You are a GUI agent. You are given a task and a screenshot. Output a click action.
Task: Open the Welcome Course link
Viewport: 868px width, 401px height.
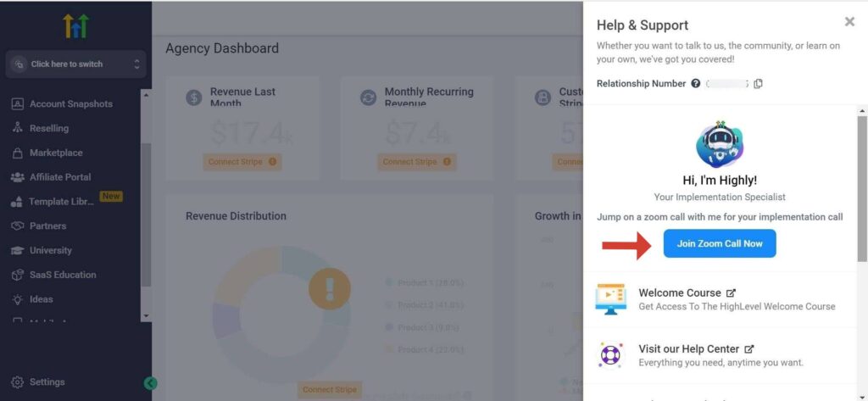(680, 293)
